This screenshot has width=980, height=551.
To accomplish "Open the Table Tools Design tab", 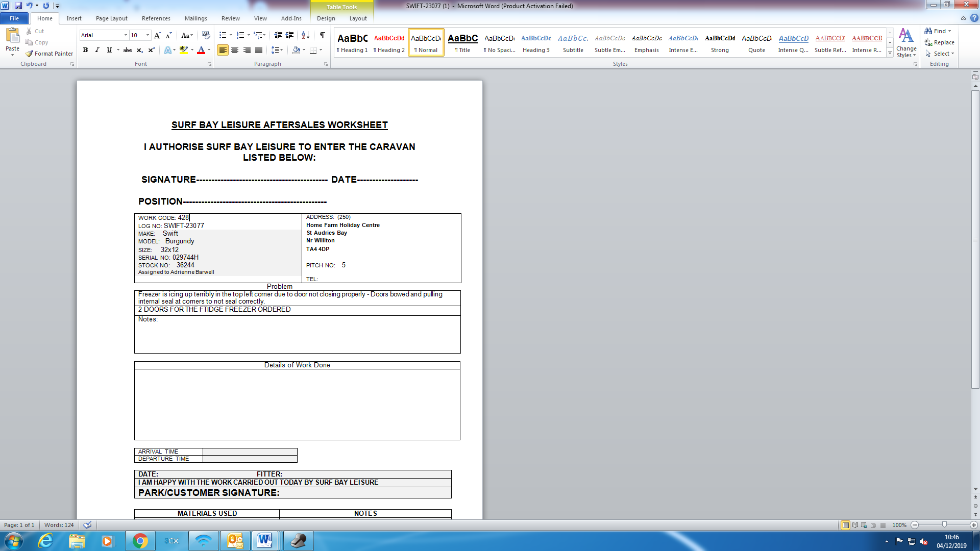I will tap(326, 18).
